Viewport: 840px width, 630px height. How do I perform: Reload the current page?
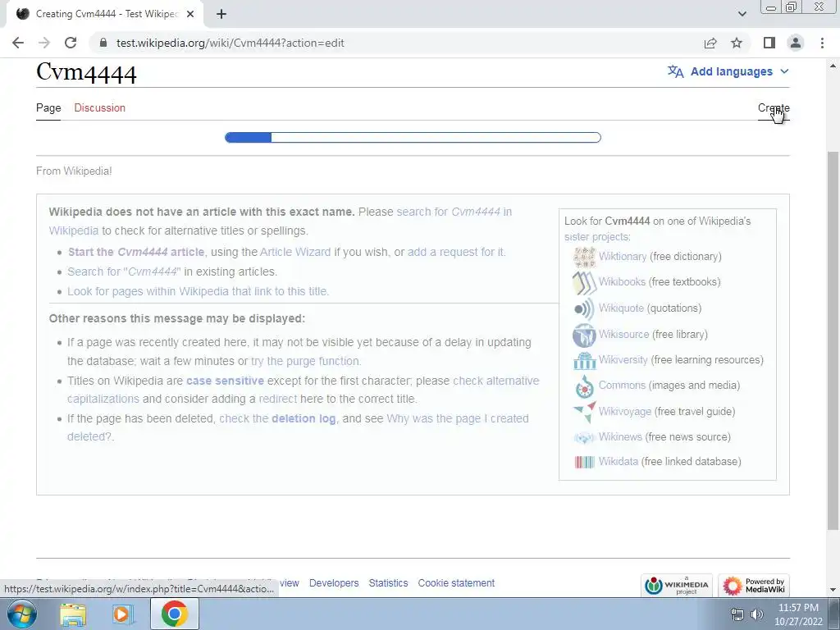71,43
